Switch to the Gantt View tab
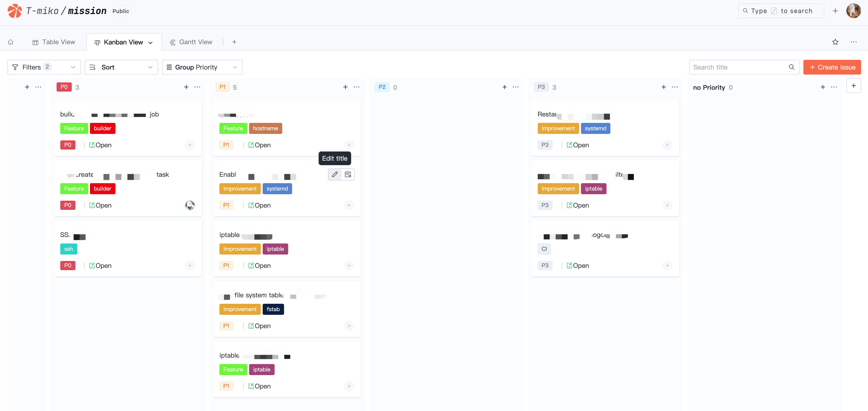868x411 pixels. pos(191,42)
